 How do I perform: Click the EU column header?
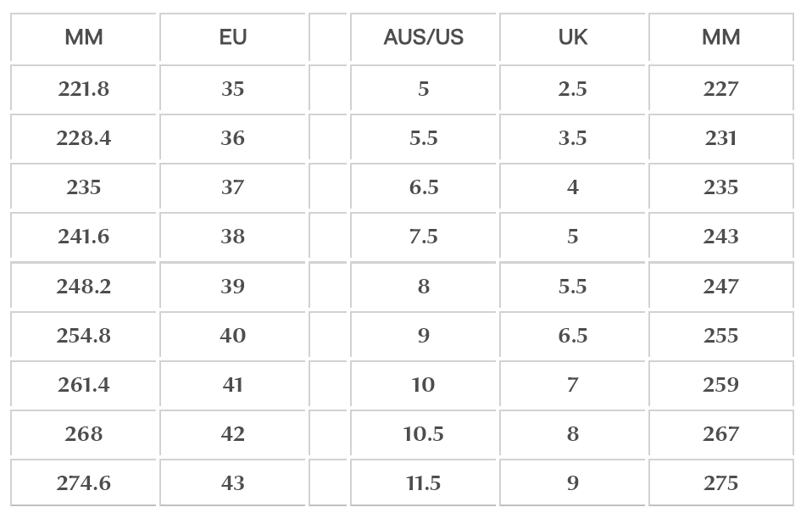pyautogui.click(x=232, y=37)
